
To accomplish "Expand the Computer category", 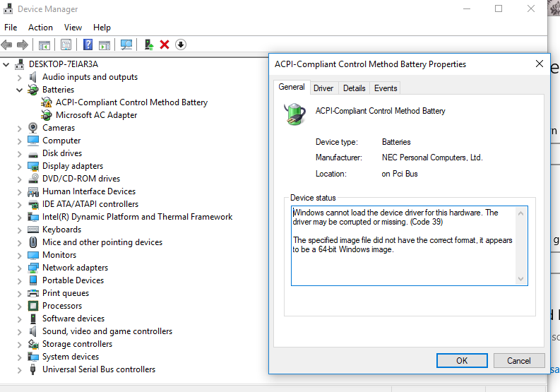I will (19, 141).
